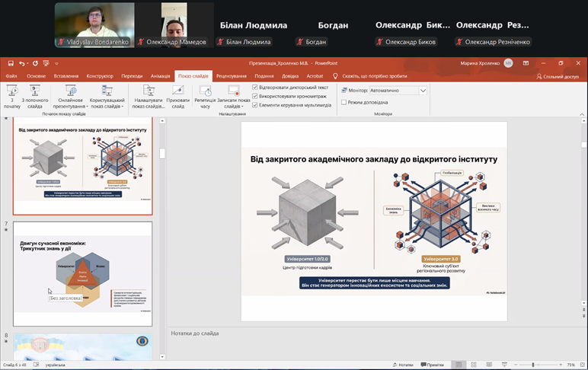Go to previous slide using double-arrow button
Viewport: 588px width, 370px height.
tap(583, 310)
